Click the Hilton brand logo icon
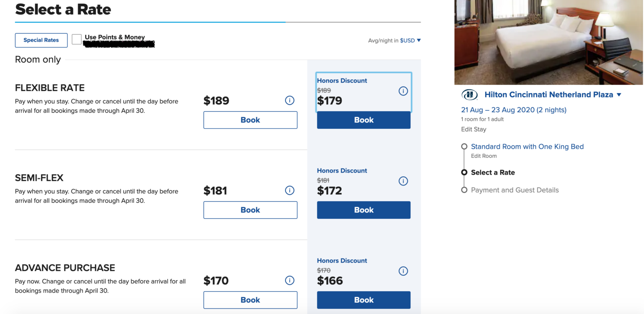Viewport: 644px width, 314px height. coord(470,94)
